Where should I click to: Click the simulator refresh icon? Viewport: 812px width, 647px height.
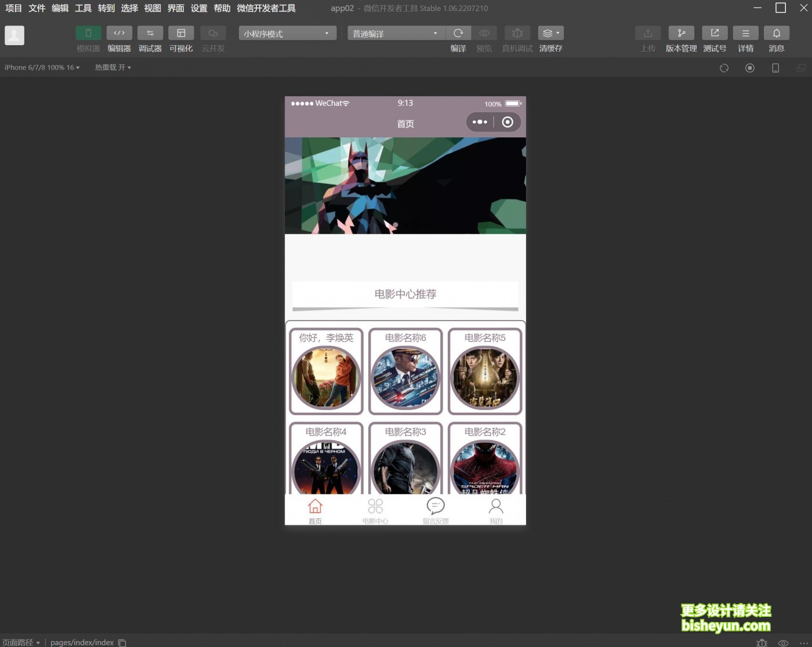[x=724, y=68]
